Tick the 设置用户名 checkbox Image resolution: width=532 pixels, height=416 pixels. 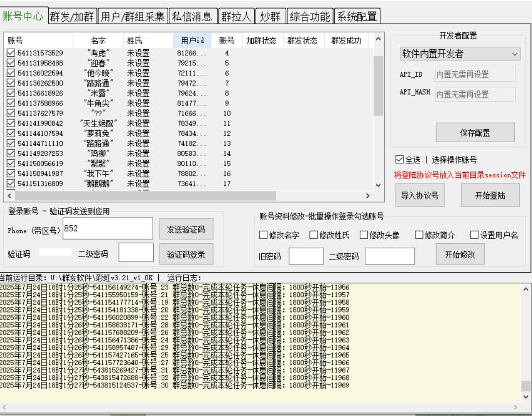point(474,235)
